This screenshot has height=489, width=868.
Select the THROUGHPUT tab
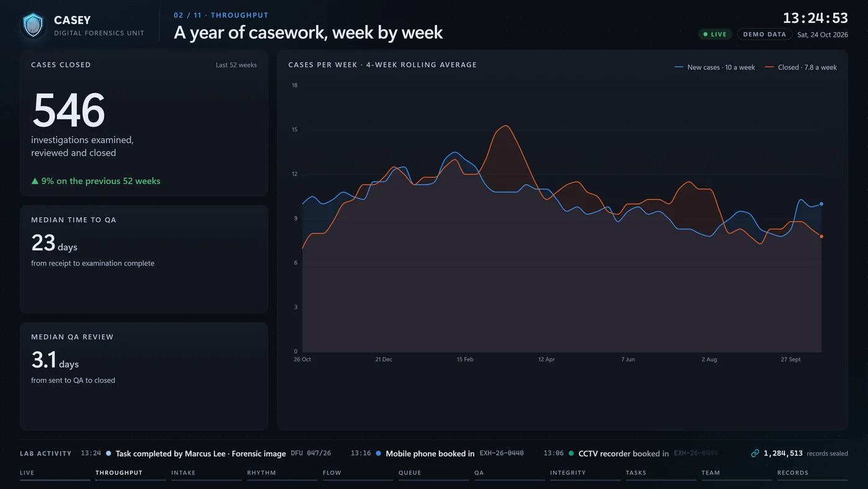tap(130, 473)
